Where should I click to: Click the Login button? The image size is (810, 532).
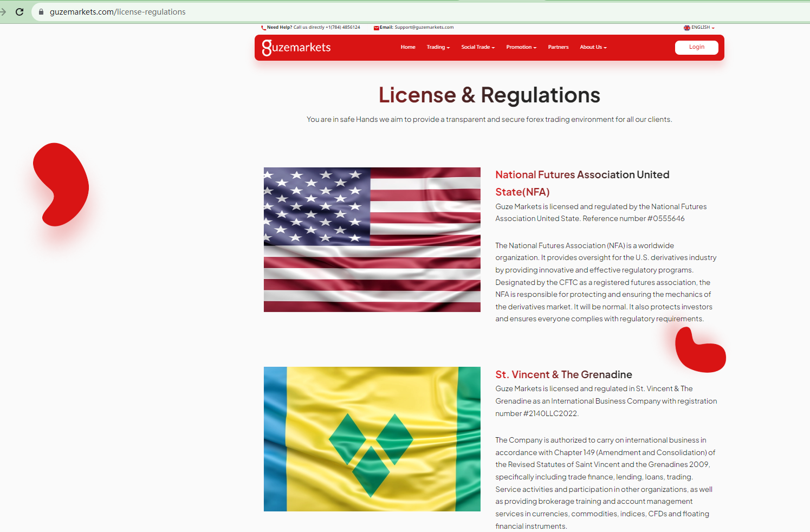tap(697, 47)
